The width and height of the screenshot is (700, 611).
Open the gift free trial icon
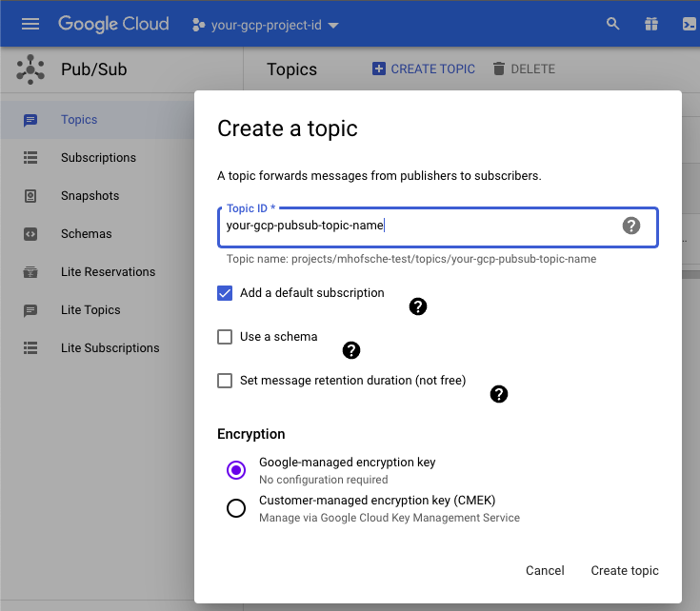click(x=651, y=24)
